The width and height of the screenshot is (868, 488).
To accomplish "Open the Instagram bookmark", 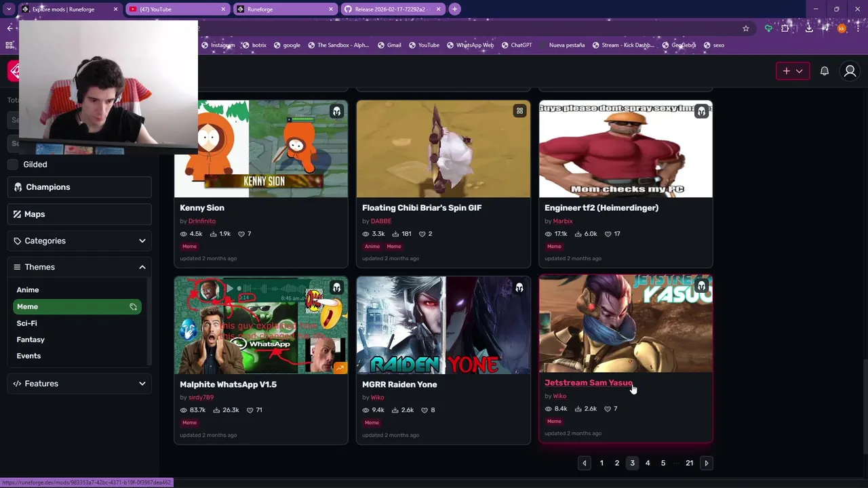I will pyautogui.click(x=218, y=45).
